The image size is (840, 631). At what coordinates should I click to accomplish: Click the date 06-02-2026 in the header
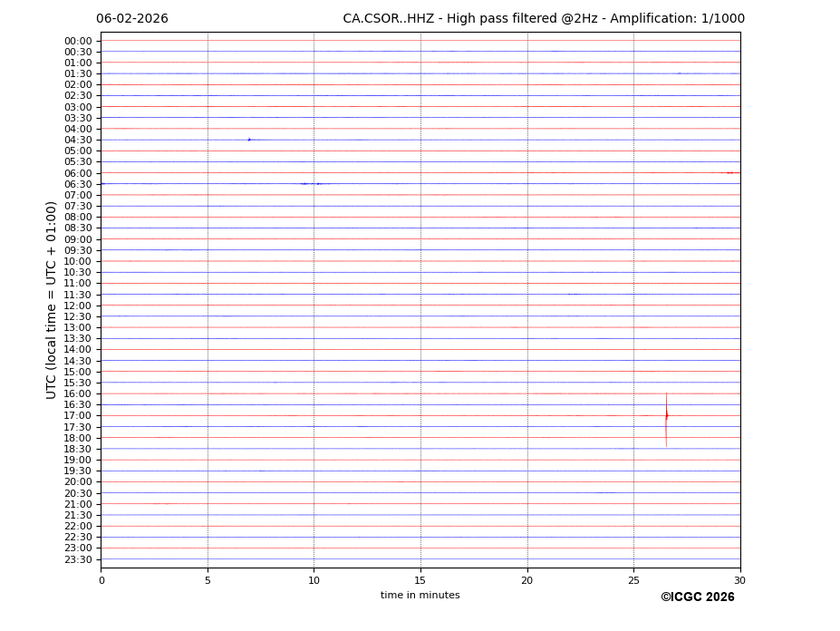click(132, 19)
